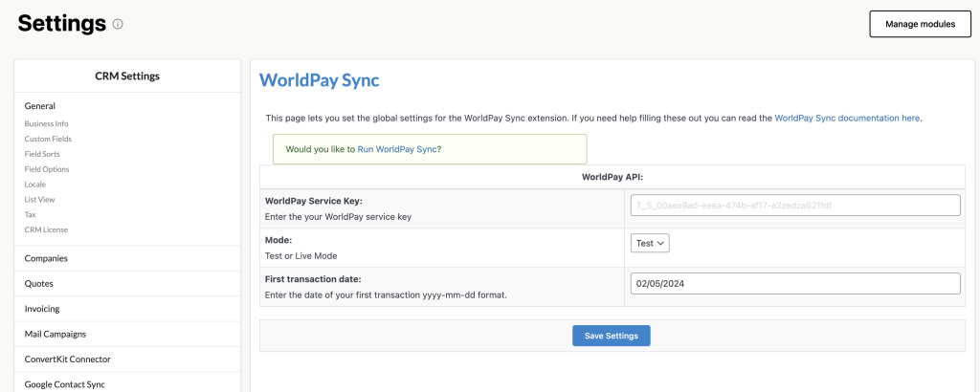Expand the Companies settings section

pos(127,258)
